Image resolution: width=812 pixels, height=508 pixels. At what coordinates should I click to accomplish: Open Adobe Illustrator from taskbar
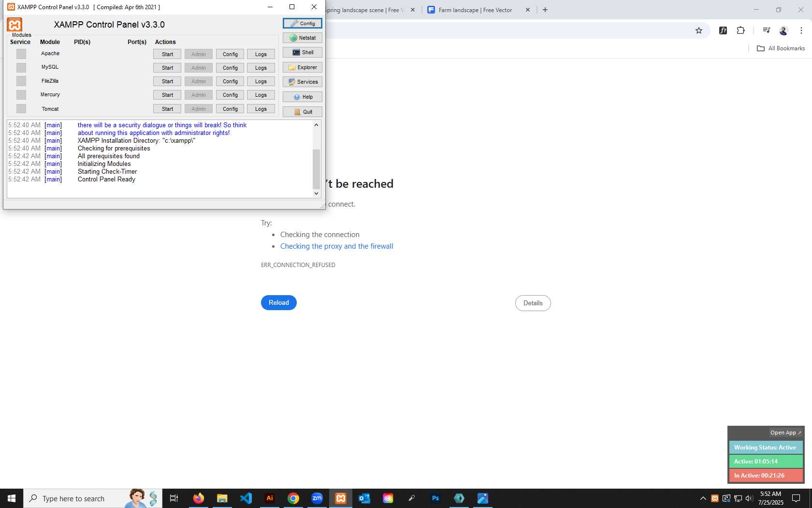(x=270, y=498)
